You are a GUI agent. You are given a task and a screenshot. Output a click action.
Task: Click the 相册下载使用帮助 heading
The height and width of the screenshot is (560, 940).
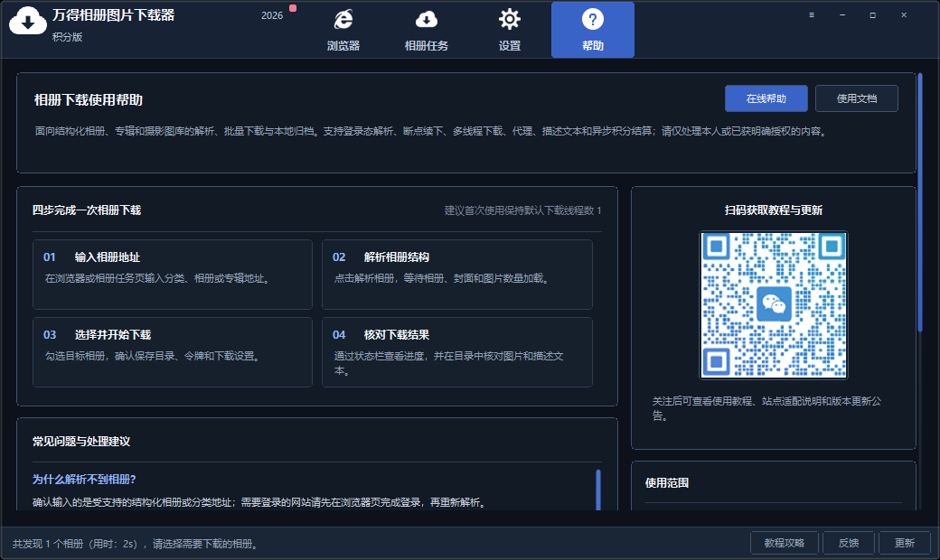click(x=89, y=100)
